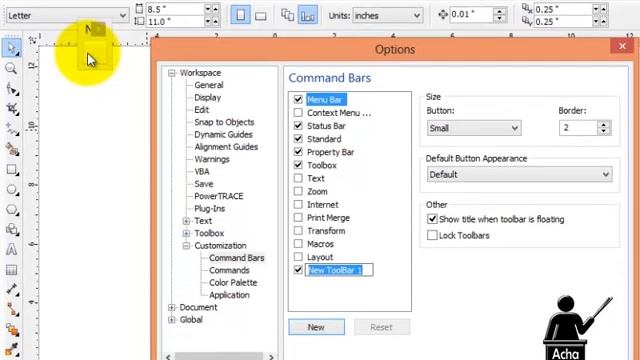Select the Polygon tool

(12, 210)
